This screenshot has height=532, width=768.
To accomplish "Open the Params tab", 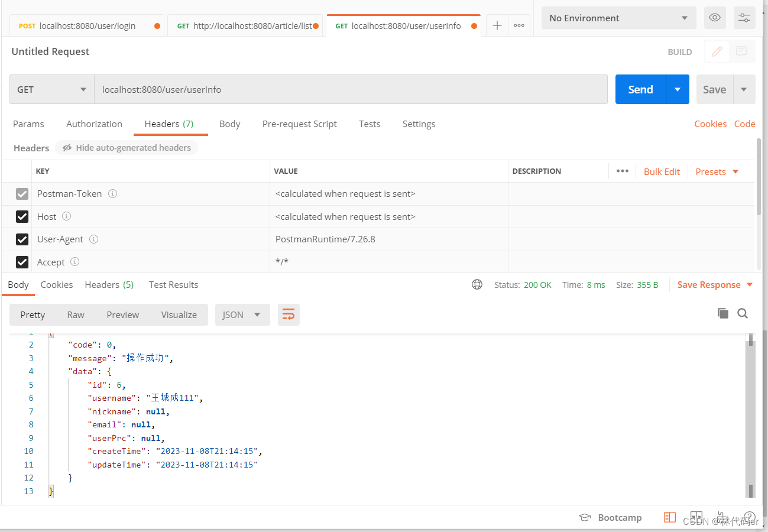I will 28,124.
